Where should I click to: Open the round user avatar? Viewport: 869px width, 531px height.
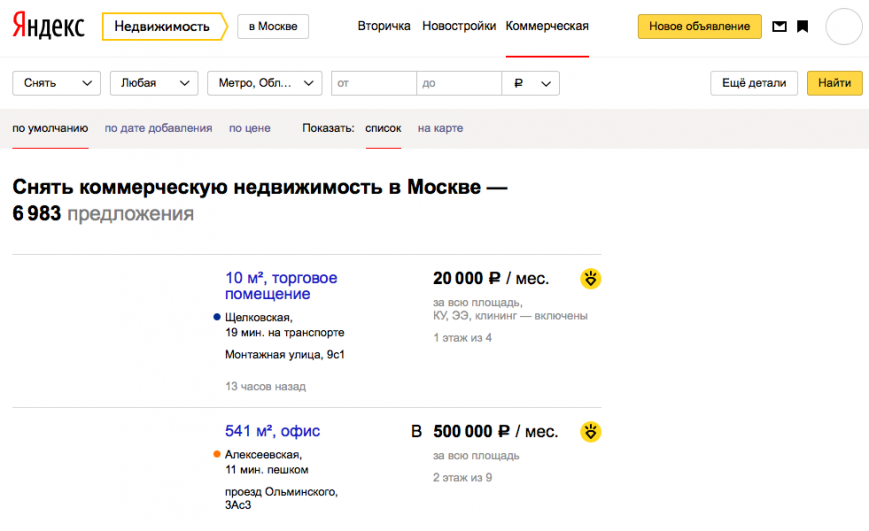(x=844, y=26)
